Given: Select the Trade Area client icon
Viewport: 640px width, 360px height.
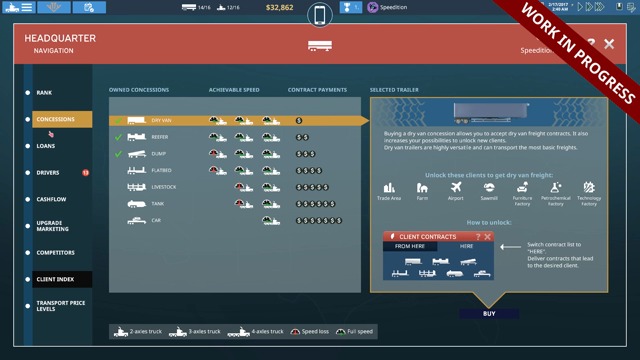Looking at the screenshot, I should tap(389, 191).
